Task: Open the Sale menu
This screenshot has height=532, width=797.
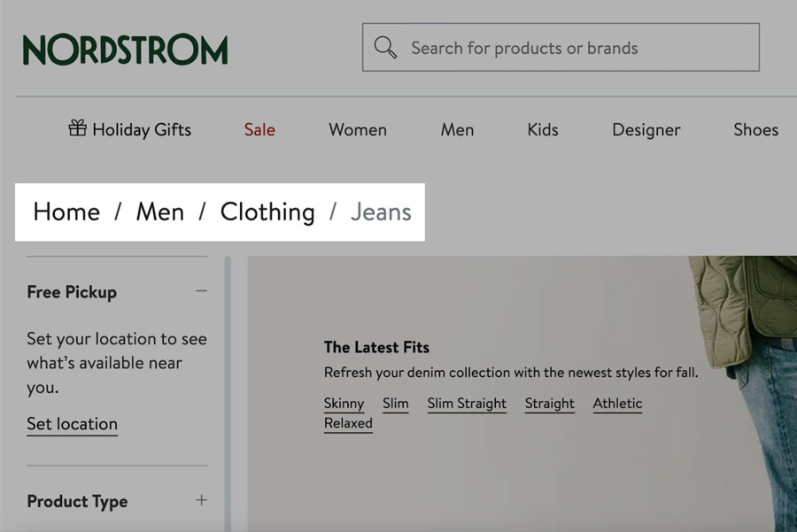Action: pyautogui.click(x=259, y=129)
